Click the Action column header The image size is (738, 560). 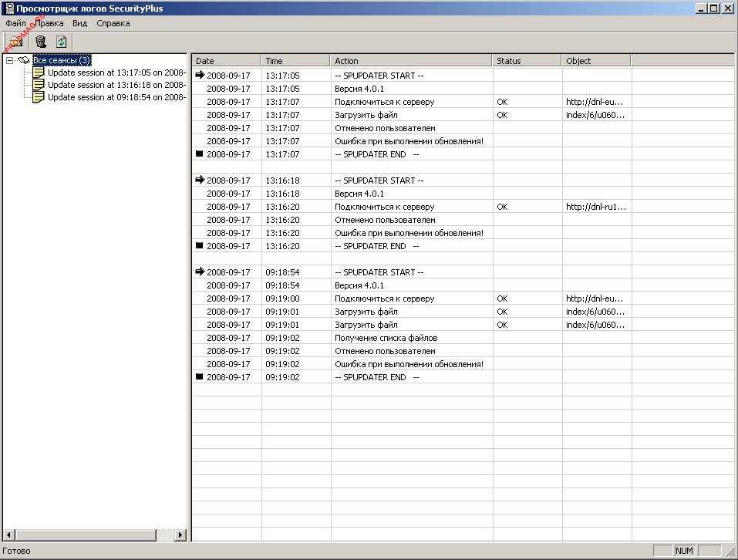pos(411,61)
